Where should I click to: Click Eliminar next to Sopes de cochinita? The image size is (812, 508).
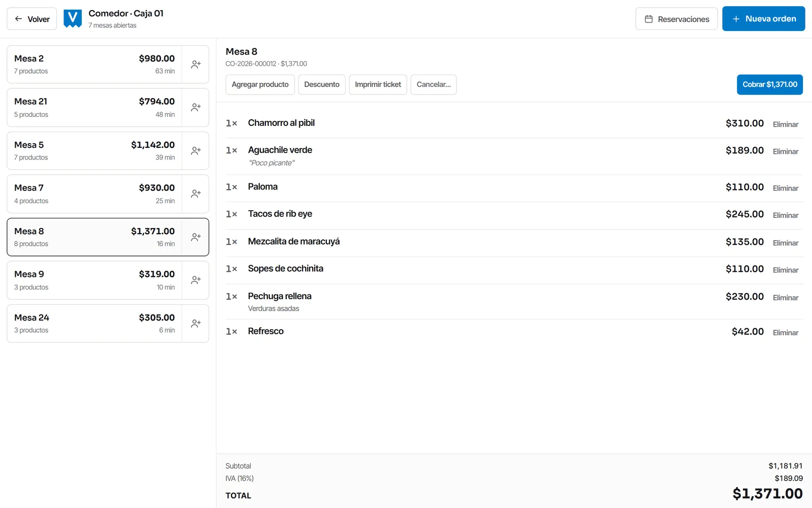pyautogui.click(x=785, y=270)
